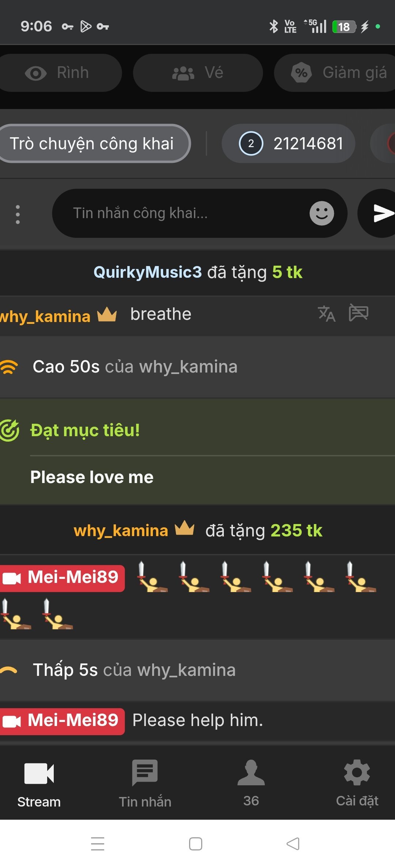Hide the 'breathe' message with the crossed-out chat icon
Screen dimensions: 395x868
coord(358,313)
